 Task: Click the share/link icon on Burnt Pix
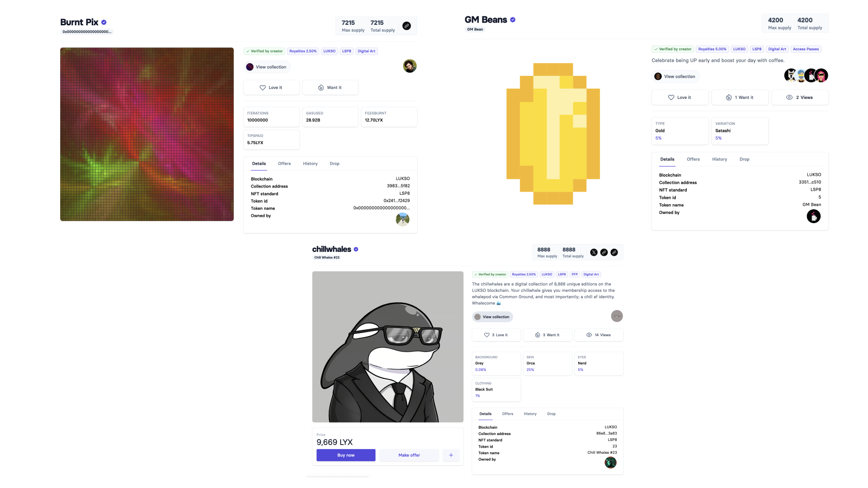pos(407,26)
